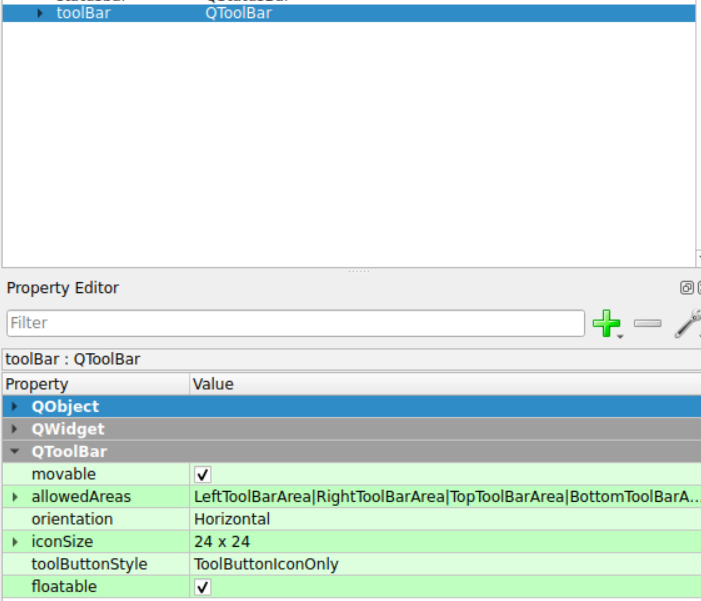Click the splitter handle above Property Editor
The image size is (701, 601).
(x=358, y=271)
